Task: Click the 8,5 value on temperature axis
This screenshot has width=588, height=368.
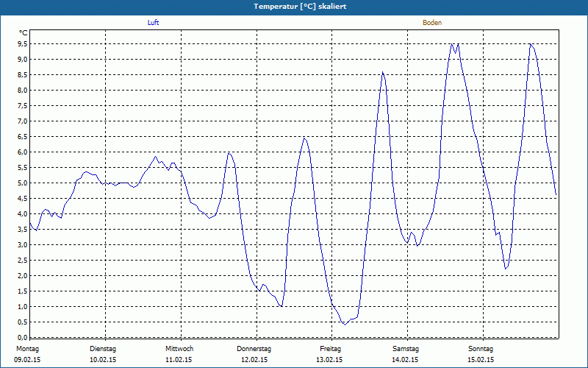Action: click(22, 75)
